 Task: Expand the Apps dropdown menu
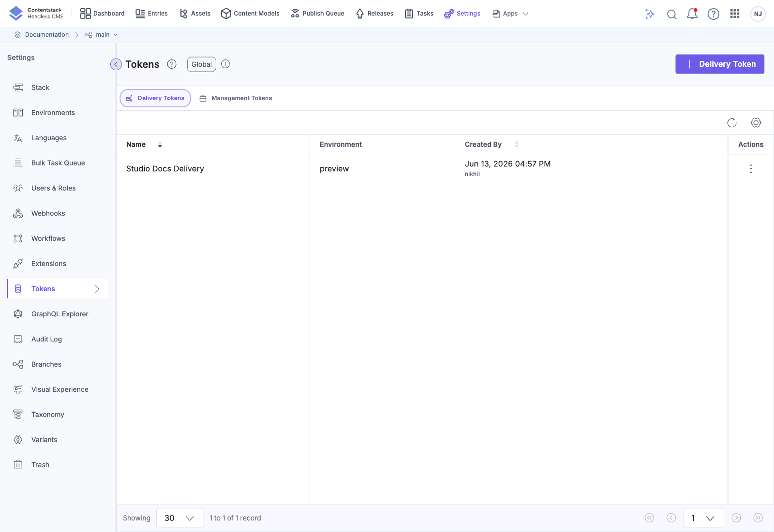[x=510, y=13]
